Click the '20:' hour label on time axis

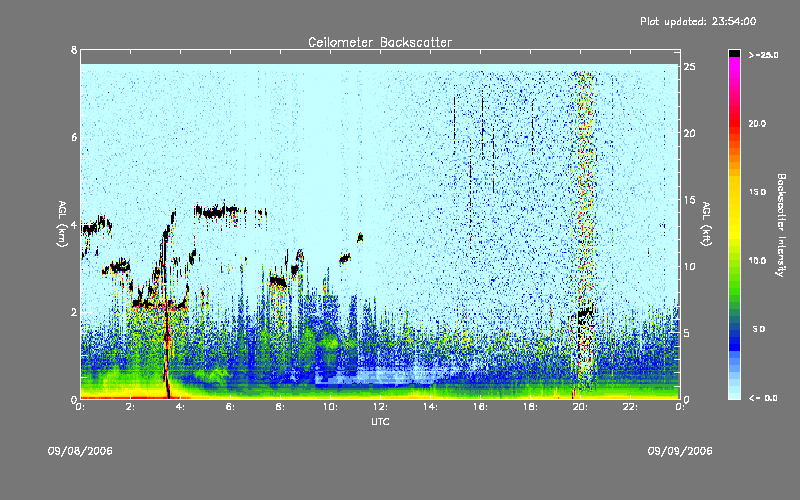pos(580,407)
